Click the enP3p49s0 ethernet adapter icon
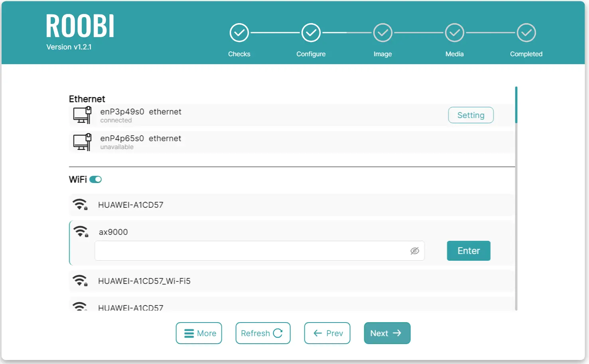Image resolution: width=589 pixels, height=364 pixels. 82,115
